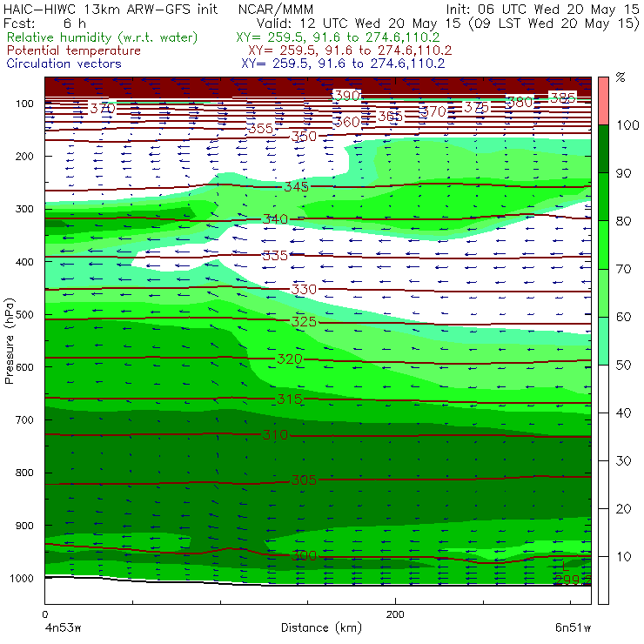Click the '500' pressure axis tick label

click(x=24, y=315)
